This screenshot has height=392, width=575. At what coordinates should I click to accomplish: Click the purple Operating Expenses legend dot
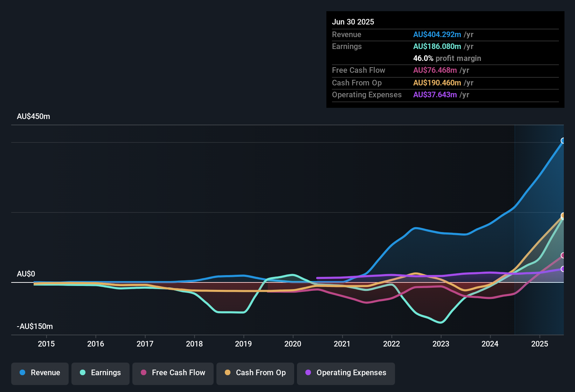point(307,373)
